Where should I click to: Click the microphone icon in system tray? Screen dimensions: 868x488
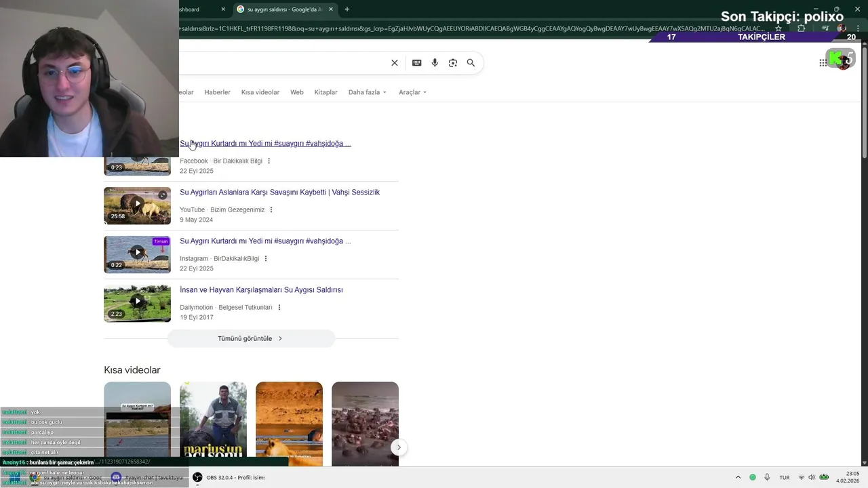(767, 477)
